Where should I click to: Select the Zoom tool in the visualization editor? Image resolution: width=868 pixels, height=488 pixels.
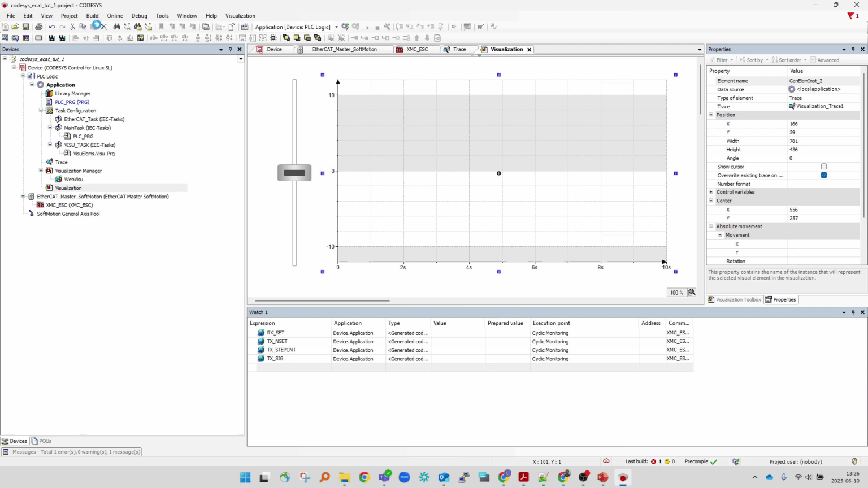[x=692, y=292]
